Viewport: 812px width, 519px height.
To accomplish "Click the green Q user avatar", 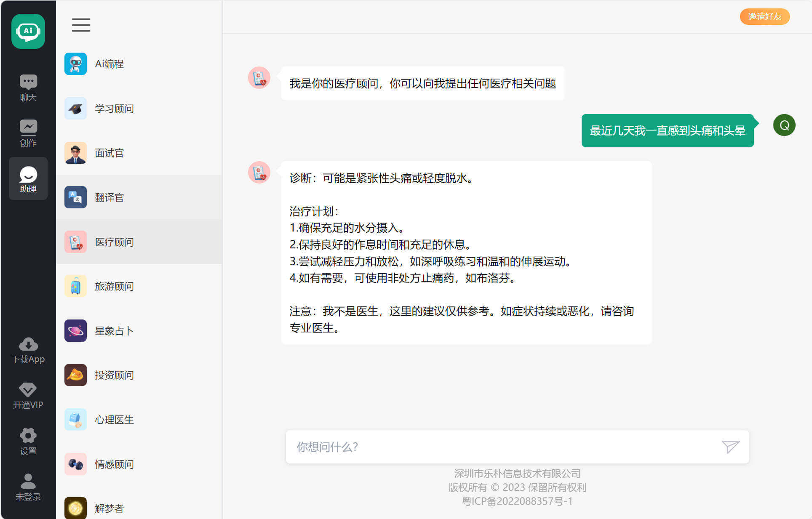I will [x=784, y=125].
